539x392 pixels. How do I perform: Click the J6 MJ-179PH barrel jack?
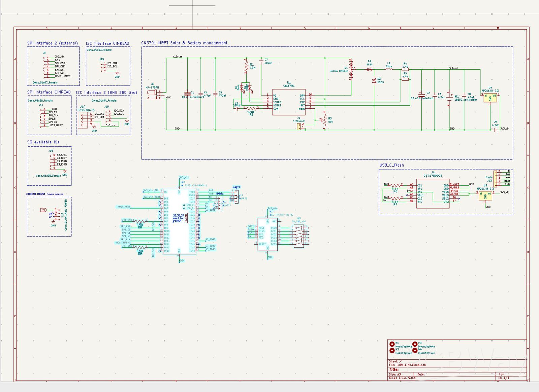154,94
